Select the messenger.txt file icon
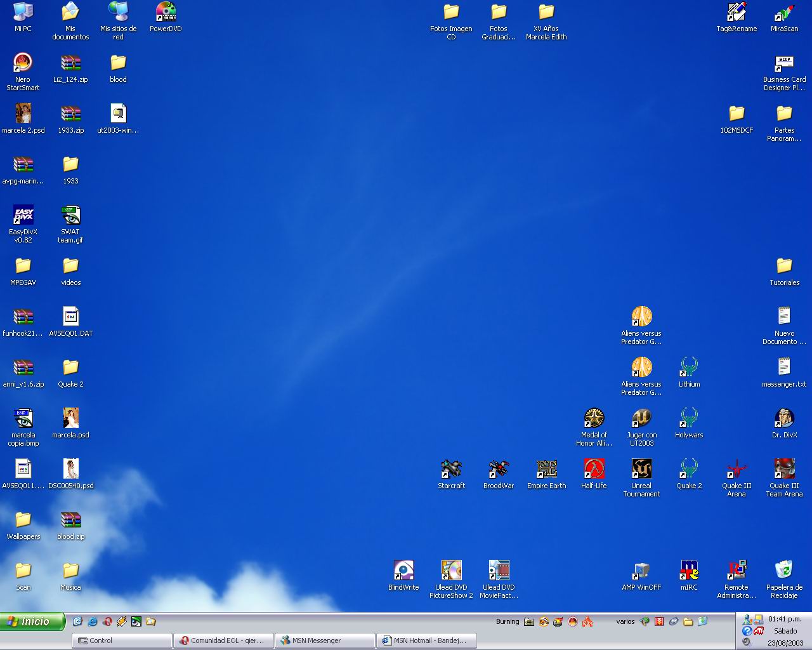Screen dimensions: 812x650 click(784, 367)
